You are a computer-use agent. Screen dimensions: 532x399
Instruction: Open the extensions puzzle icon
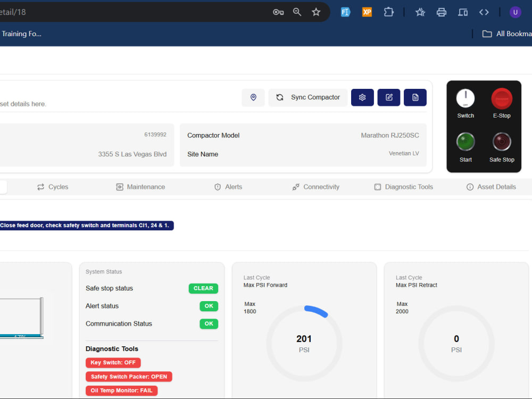[x=388, y=12]
